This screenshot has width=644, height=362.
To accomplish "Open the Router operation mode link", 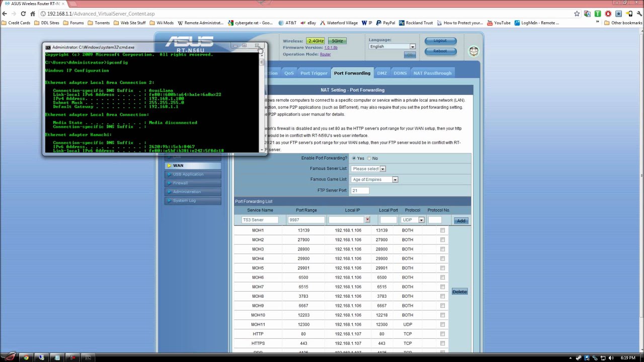I will pos(325,54).
